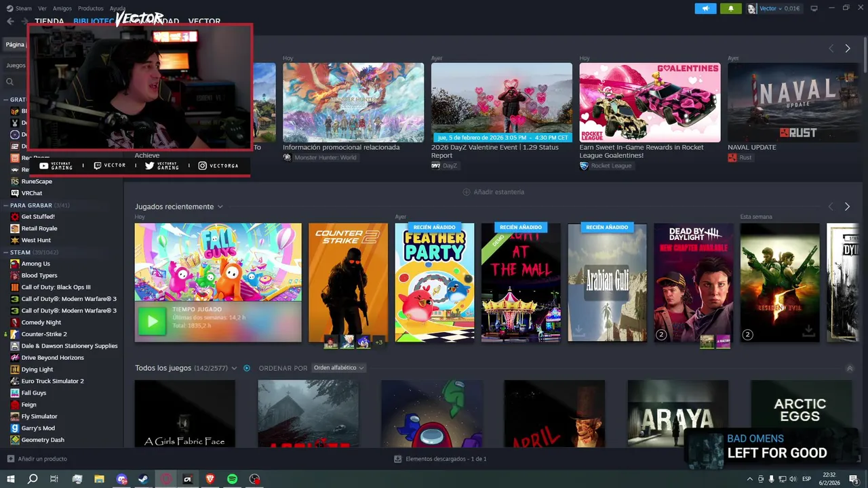Click the Blood Typers game icon
868x488 pixels.
pos(15,275)
